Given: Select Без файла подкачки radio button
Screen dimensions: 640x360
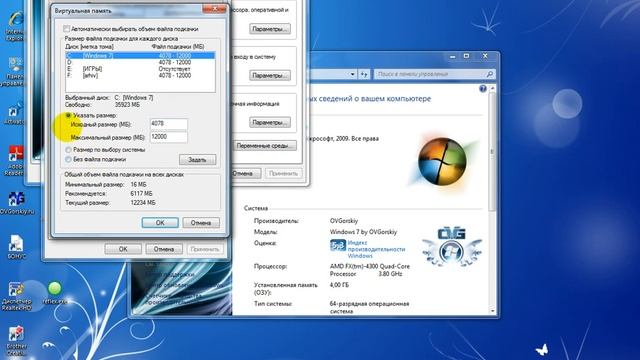Looking at the screenshot, I should tap(69, 160).
